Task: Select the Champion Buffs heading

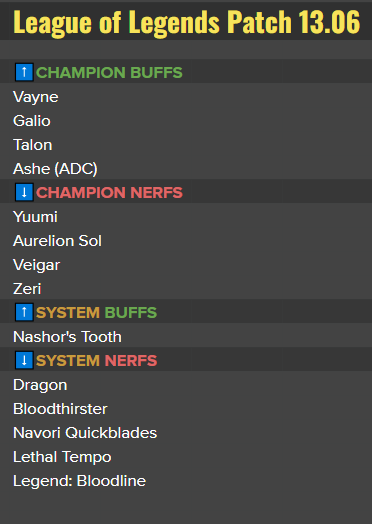Action: 109,73
